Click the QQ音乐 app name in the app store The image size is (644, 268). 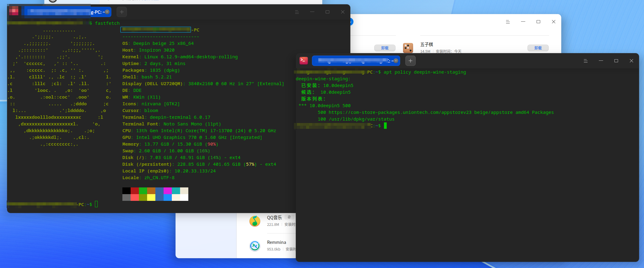[274, 218]
